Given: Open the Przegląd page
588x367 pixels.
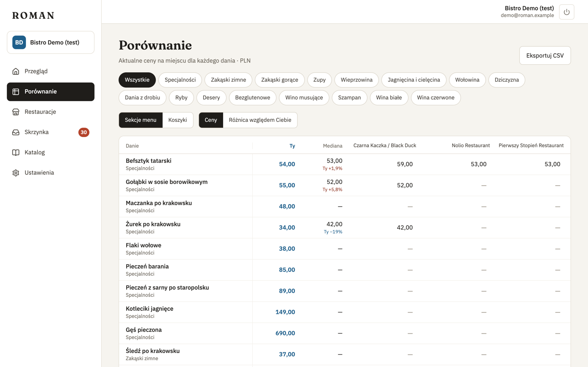Looking at the screenshot, I should point(51,71).
